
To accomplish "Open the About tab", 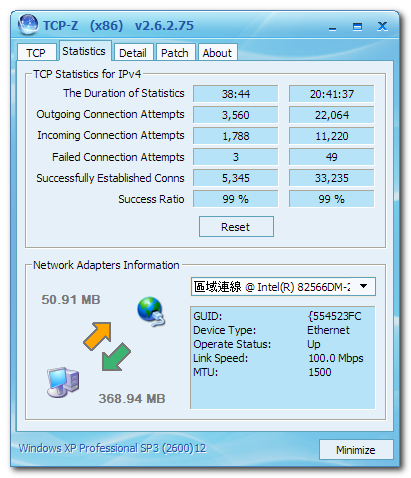I will point(217,52).
